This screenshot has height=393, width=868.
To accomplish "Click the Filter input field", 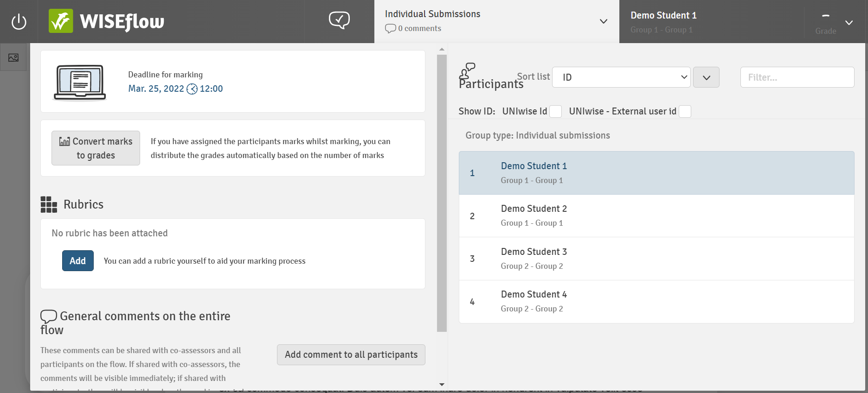I will point(797,77).
